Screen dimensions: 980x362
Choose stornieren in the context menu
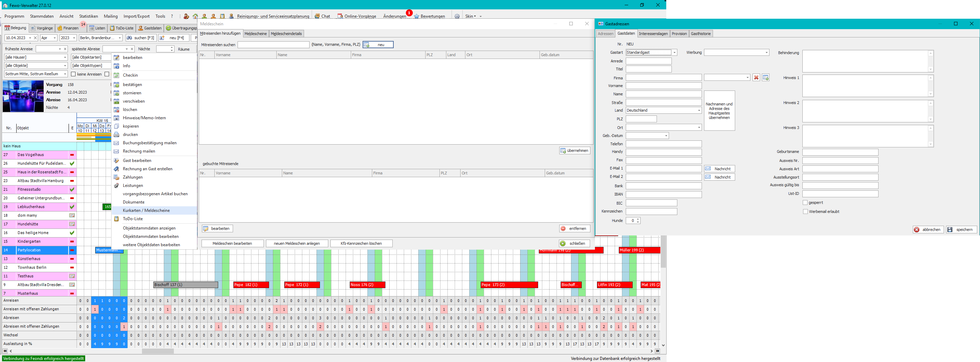(x=154, y=93)
